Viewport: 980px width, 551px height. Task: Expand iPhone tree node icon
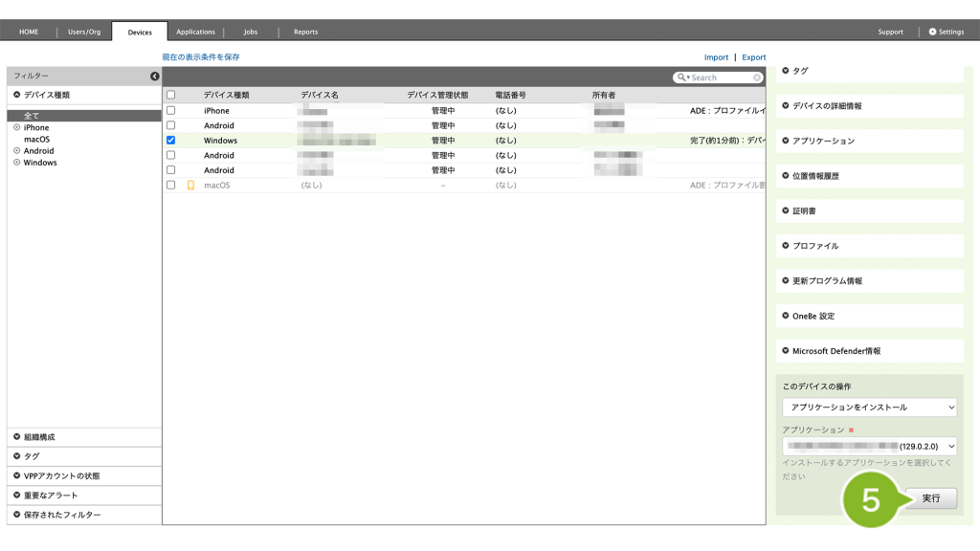(x=16, y=127)
